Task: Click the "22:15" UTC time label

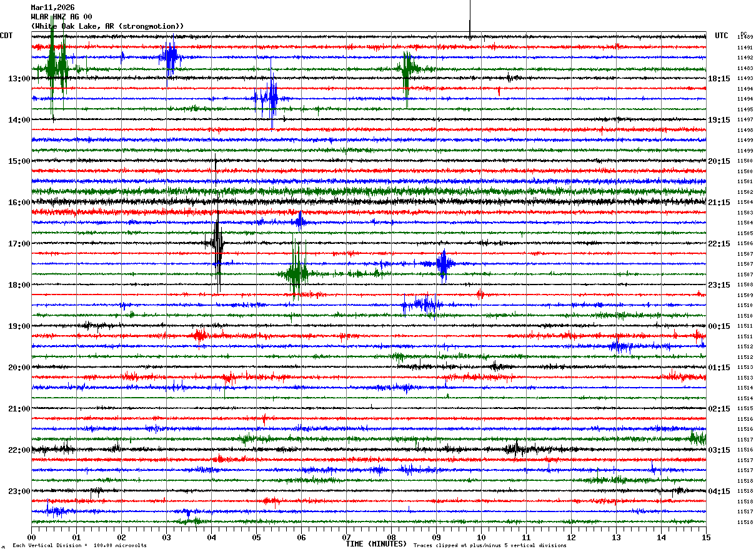Action: [719, 244]
